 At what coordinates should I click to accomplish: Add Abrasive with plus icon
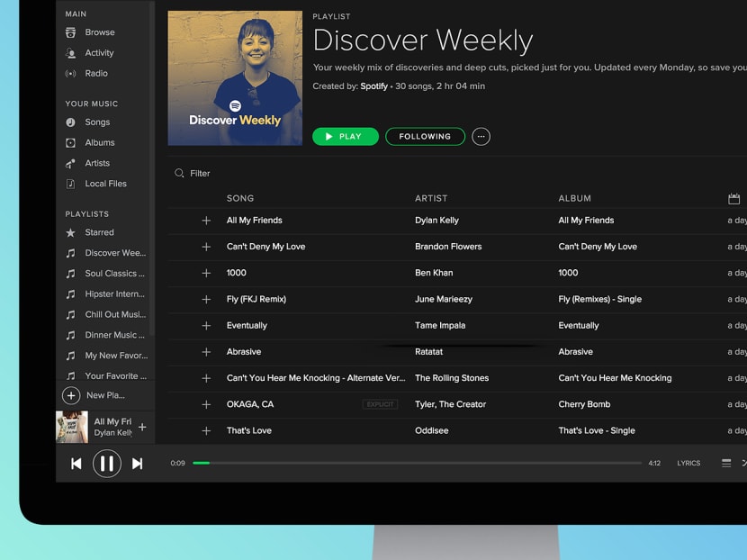coord(206,352)
